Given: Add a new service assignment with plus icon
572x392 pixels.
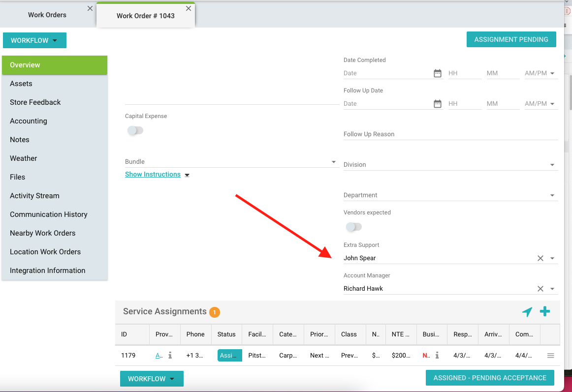Looking at the screenshot, I should coord(545,311).
